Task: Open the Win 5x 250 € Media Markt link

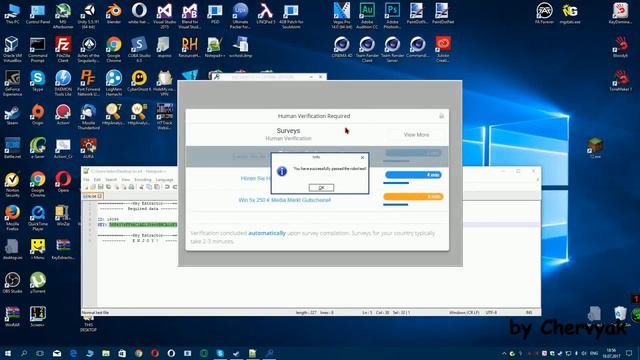Action: [284, 200]
